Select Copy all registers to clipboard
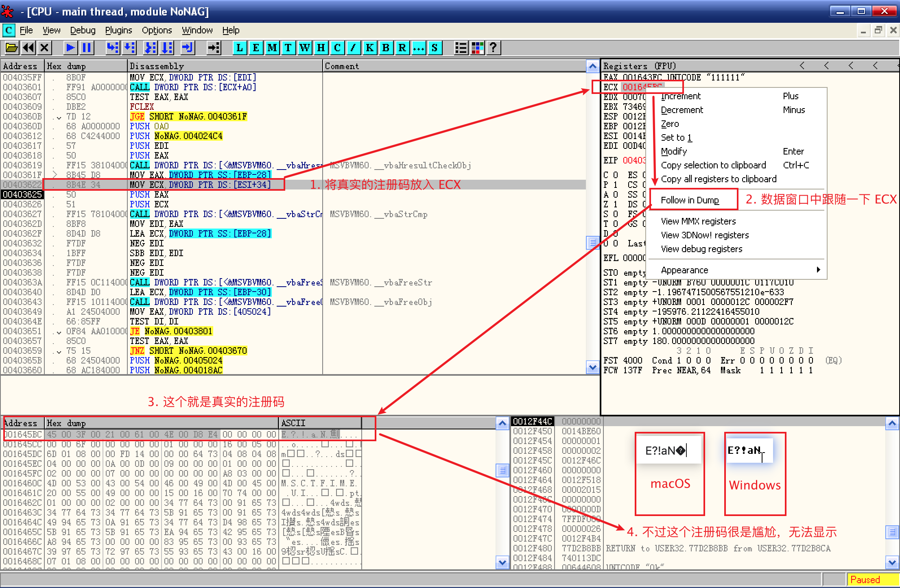The height and width of the screenshot is (588, 900). 719,179
